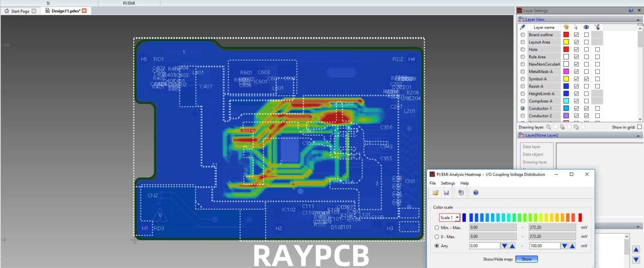Open the Settings menu in the heatmap window
Image resolution: width=644 pixels, height=268 pixels.
448,183
